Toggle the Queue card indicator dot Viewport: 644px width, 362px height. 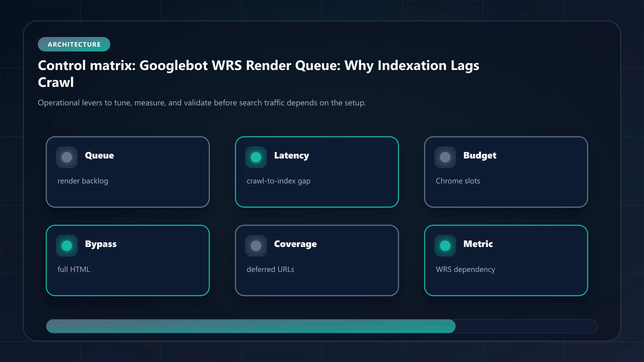[x=67, y=157]
